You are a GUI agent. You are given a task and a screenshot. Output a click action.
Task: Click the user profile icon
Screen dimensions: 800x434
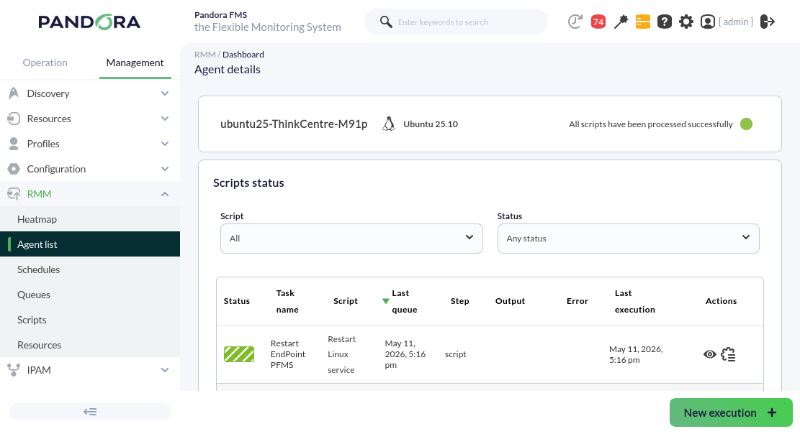tap(708, 22)
